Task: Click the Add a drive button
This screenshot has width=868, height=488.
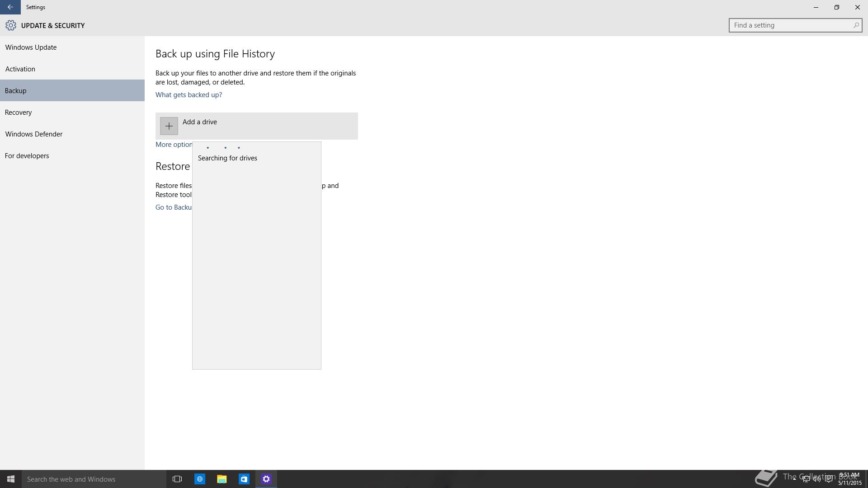Action: pos(257,126)
